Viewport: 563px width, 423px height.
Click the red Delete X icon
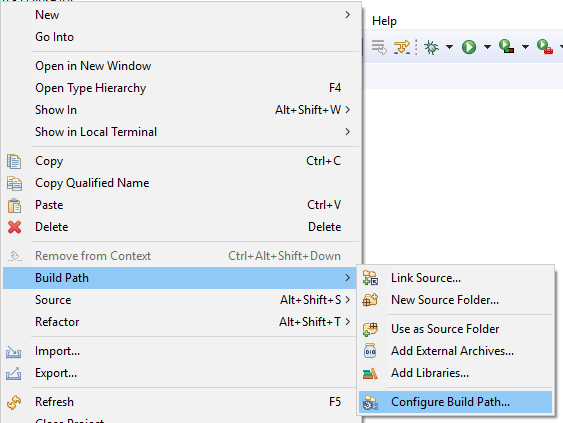pos(14,227)
